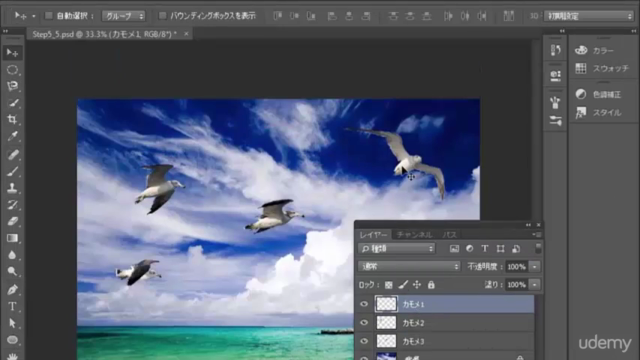Select the Healing Brush tool

(12, 155)
